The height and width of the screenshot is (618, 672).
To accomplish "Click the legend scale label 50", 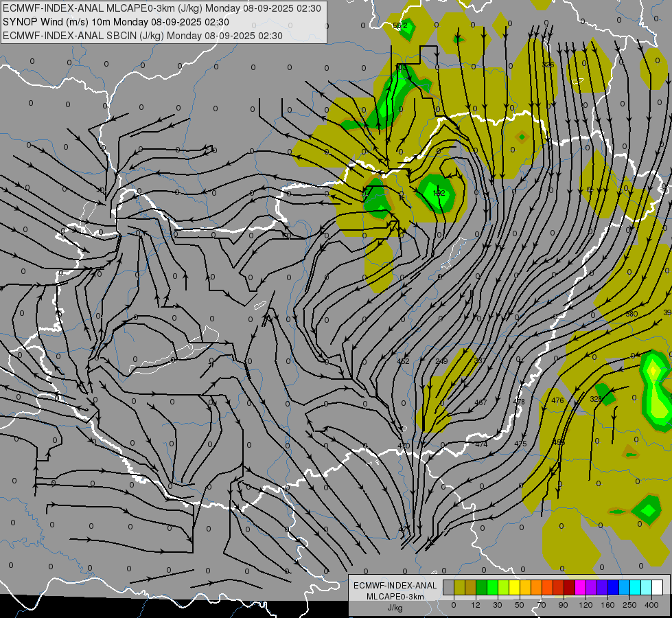I will pos(520,605).
